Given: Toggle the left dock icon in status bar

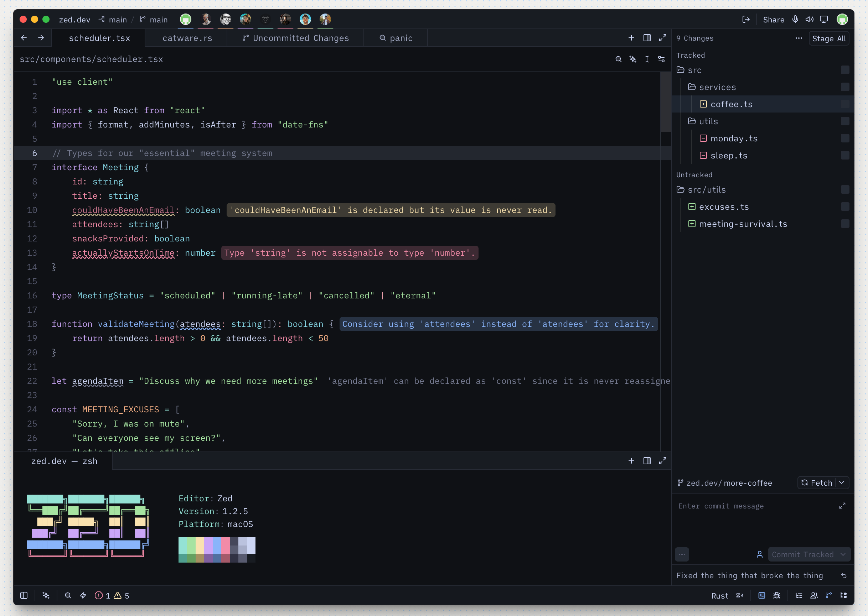Looking at the screenshot, I should 24,595.
